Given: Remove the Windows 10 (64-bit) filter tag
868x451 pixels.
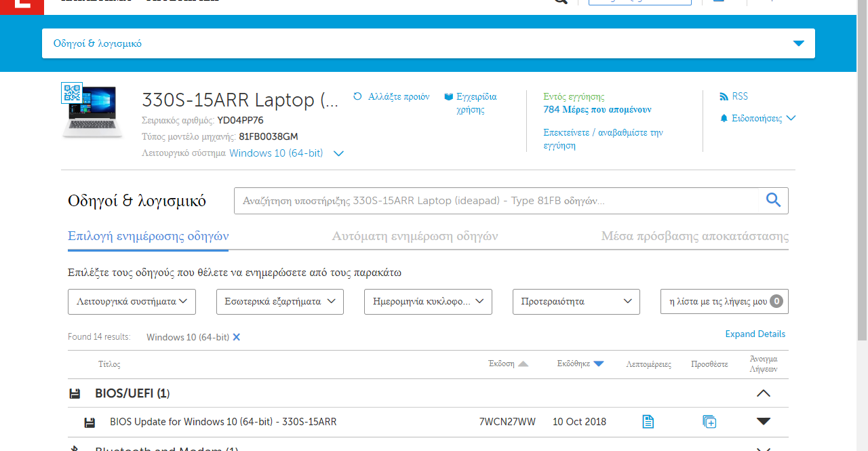Looking at the screenshot, I should [237, 337].
